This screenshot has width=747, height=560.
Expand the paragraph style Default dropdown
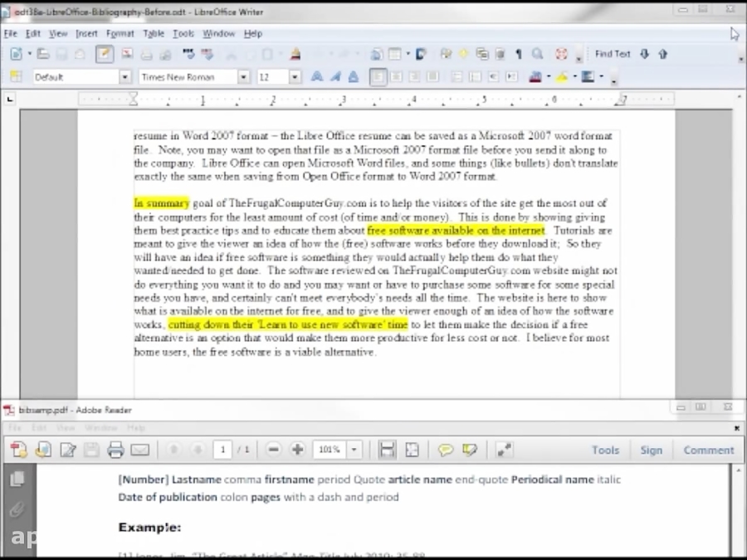click(x=124, y=76)
